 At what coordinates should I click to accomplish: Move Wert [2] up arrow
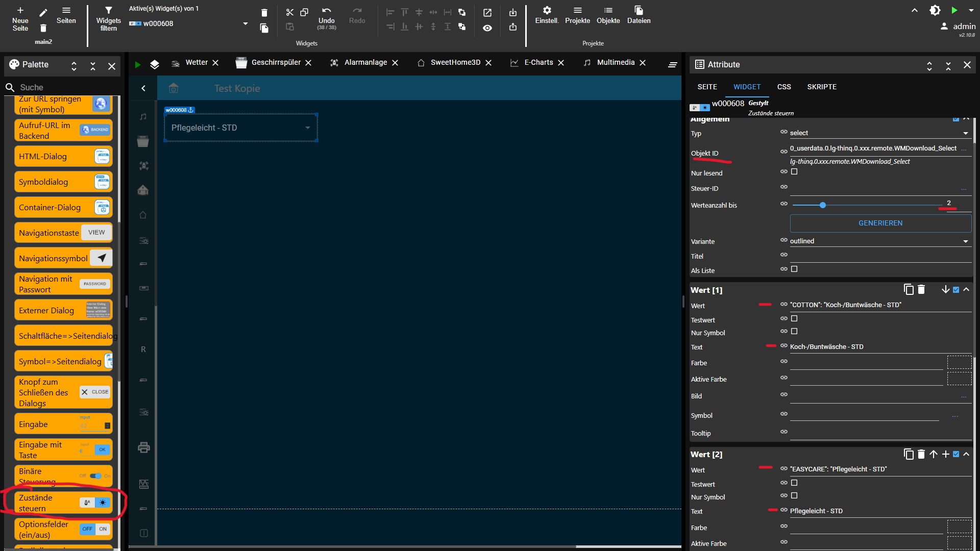(x=934, y=454)
